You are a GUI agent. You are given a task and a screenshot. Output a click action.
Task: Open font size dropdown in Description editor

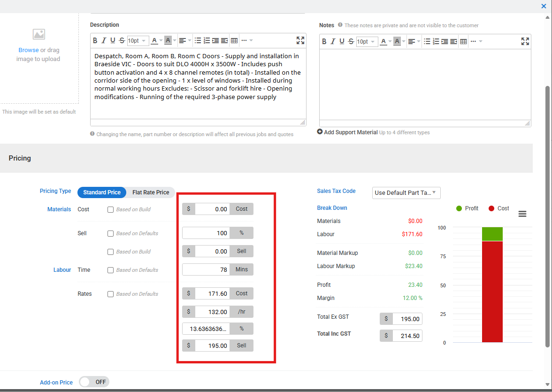click(138, 41)
